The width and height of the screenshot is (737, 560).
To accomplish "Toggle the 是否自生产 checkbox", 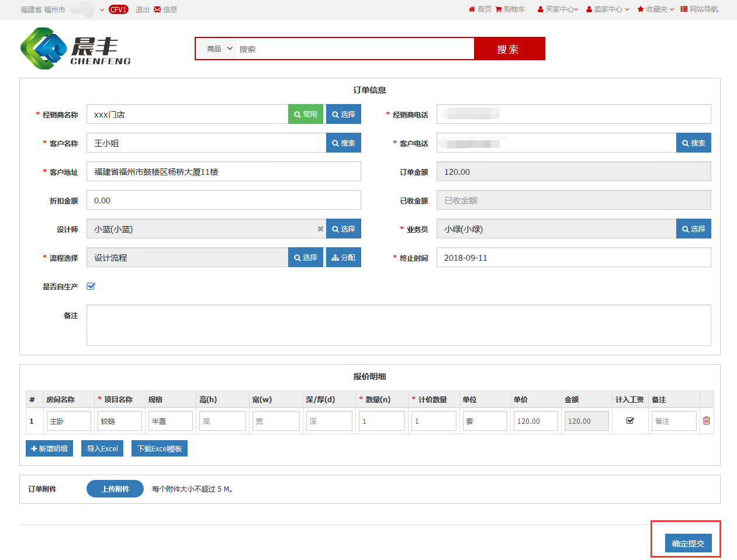I will point(91,286).
